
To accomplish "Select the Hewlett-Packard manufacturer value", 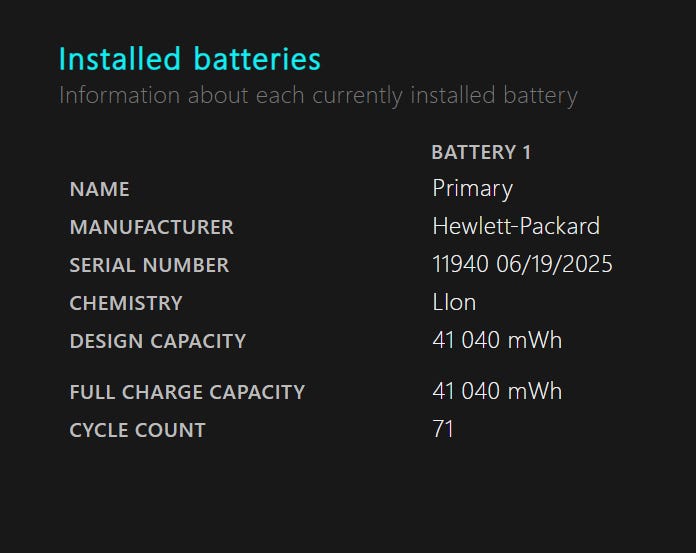I will pos(516,226).
